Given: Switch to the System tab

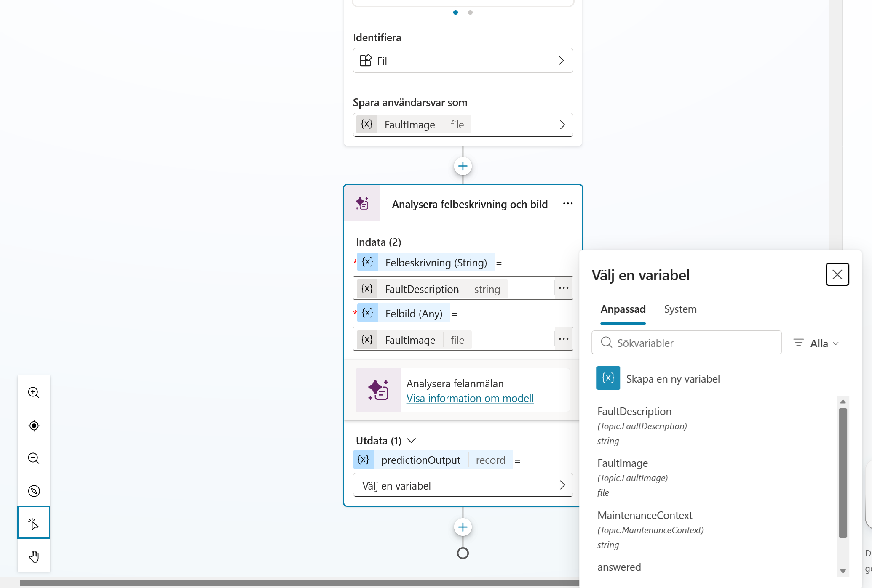Looking at the screenshot, I should coord(680,309).
